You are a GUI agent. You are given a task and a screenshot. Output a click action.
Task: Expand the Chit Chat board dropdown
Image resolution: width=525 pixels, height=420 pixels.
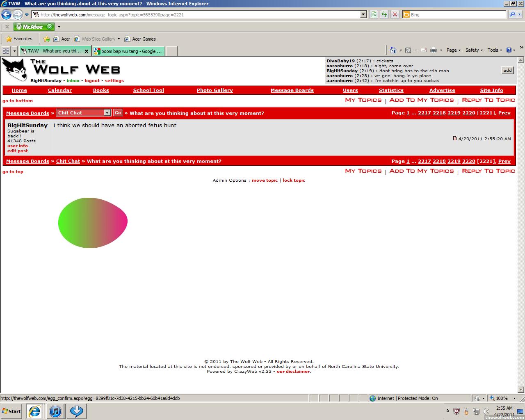[107, 113]
